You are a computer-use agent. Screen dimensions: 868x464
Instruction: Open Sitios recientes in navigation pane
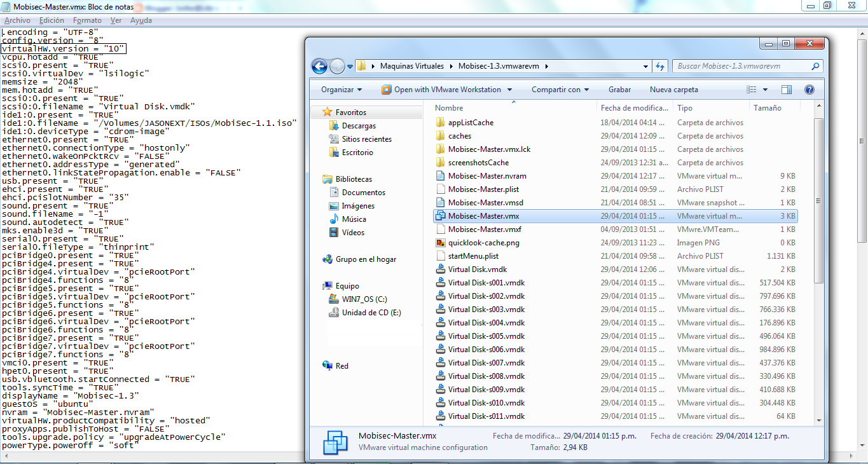[367, 139]
